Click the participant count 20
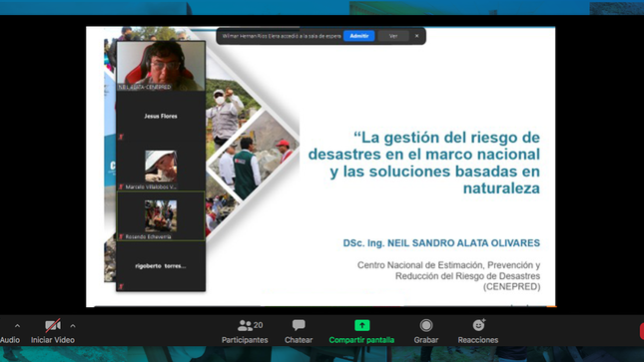Screen dimensions: 644x362 click(x=259, y=325)
